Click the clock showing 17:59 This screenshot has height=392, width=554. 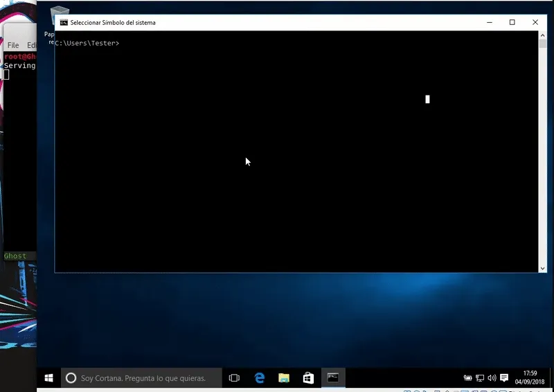[530, 378]
